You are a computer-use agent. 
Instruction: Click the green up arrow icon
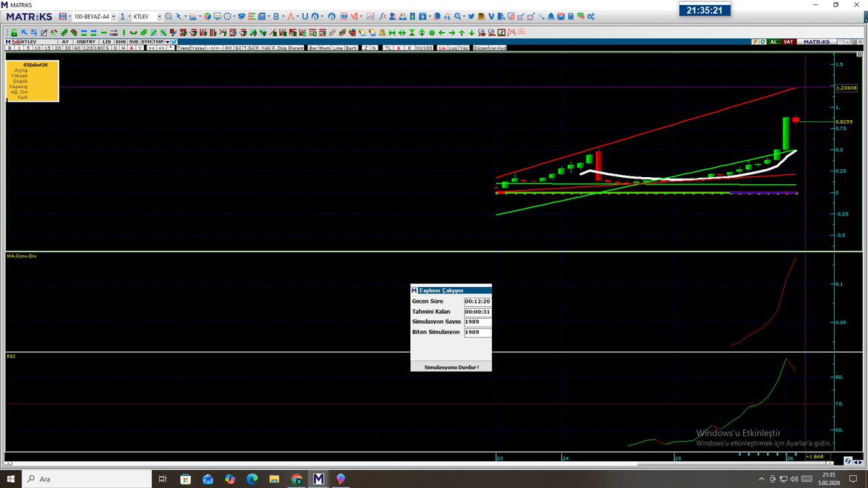click(461, 33)
